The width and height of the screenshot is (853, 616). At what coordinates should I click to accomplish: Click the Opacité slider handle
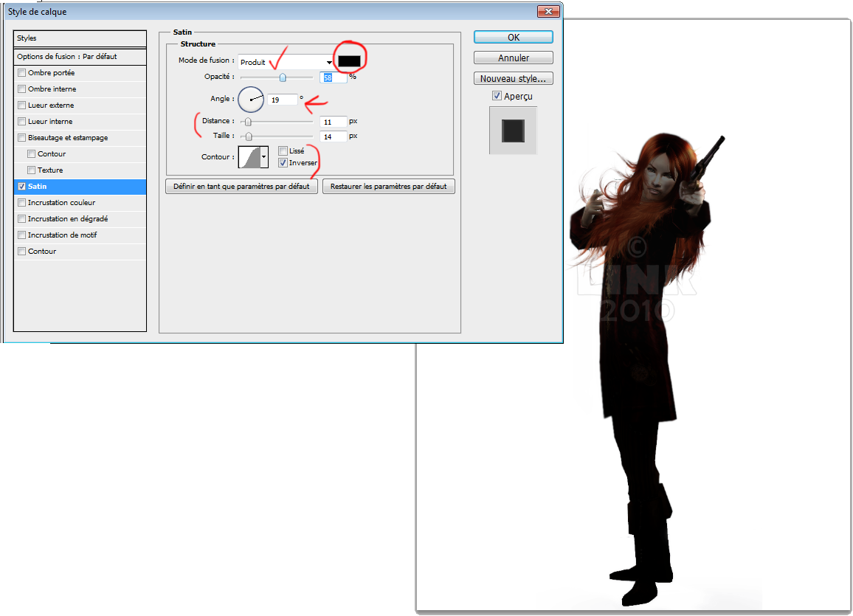click(x=283, y=77)
